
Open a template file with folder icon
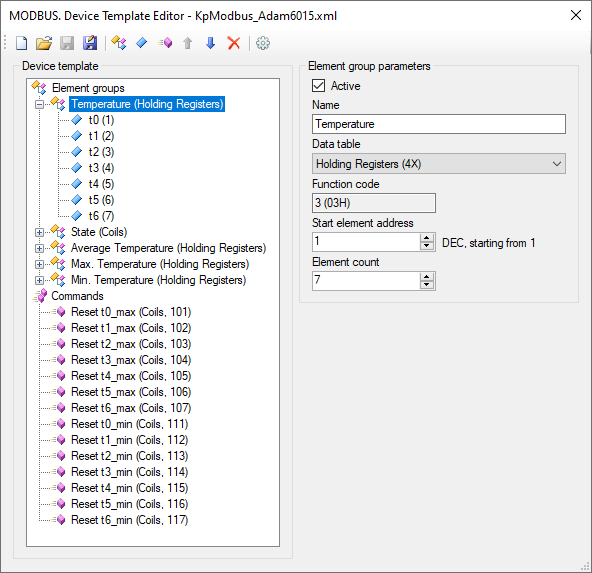pyautogui.click(x=44, y=43)
